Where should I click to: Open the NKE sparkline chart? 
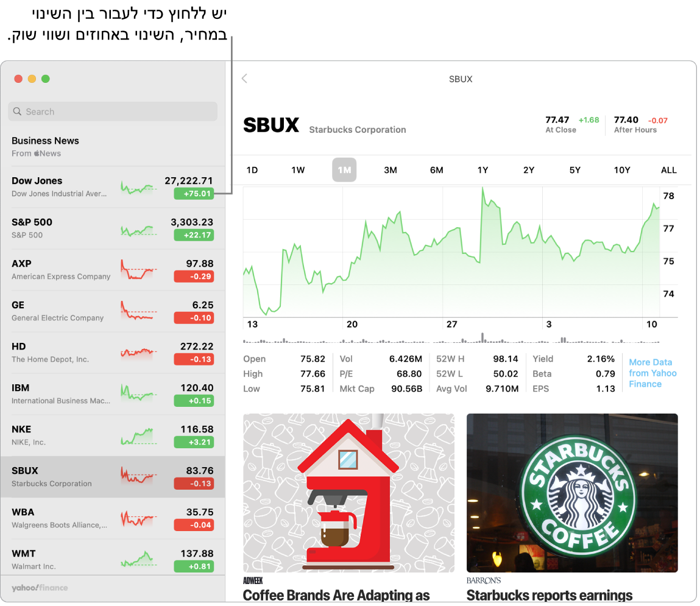coord(139,436)
